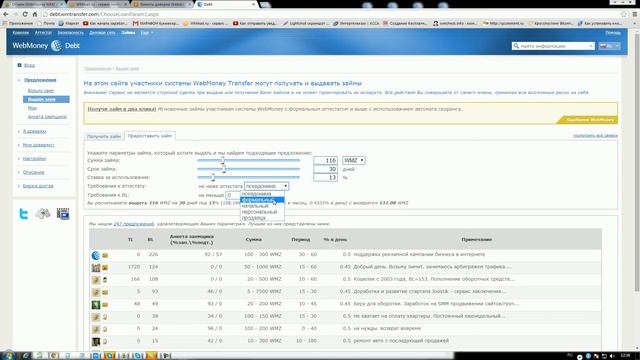640x360 pixels.
Task: Open Описание sidebar link
Action: click(33, 172)
